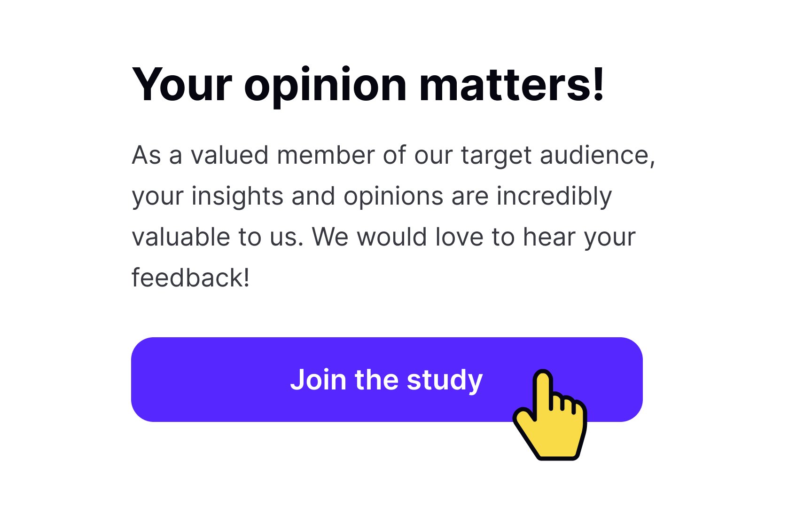Image resolution: width=812 pixels, height=508 pixels.
Task: Click the yellow pointing hand icon
Action: pos(550,415)
